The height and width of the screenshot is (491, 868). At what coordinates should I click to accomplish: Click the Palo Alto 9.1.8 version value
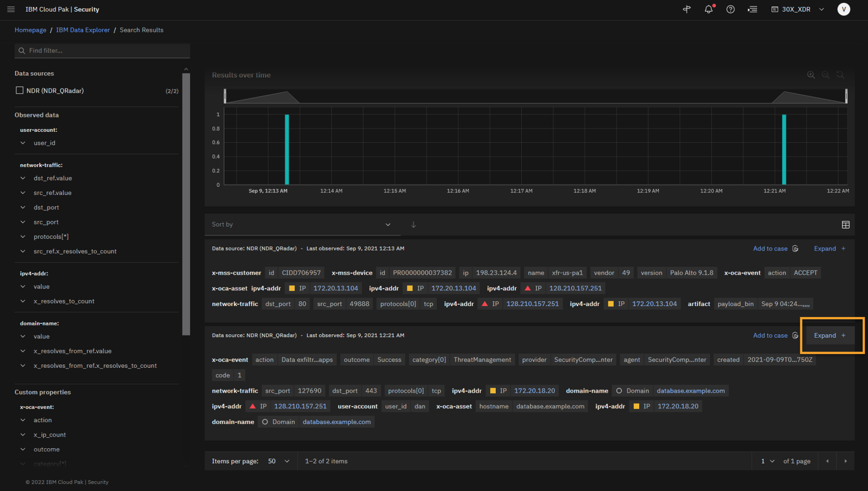click(x=692, y=272)
